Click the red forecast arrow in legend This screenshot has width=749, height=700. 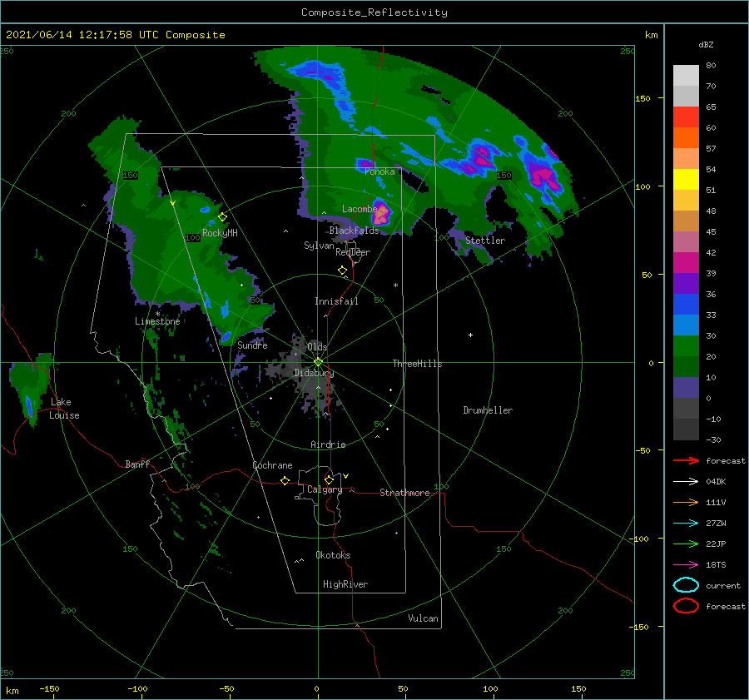(x=686, y=460)
